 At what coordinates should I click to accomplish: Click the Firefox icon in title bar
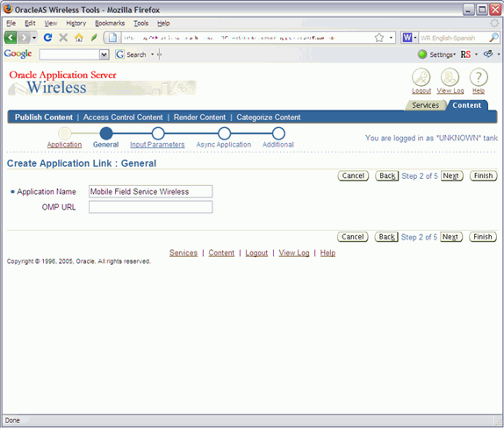pos(8,9)
